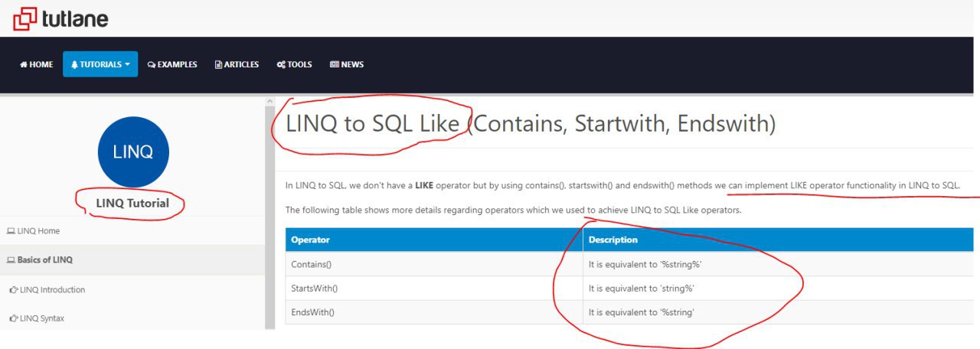Click the newspaper icon beside NEWS
The height and width of the screenshot is (349, 980).
(334, 65)
